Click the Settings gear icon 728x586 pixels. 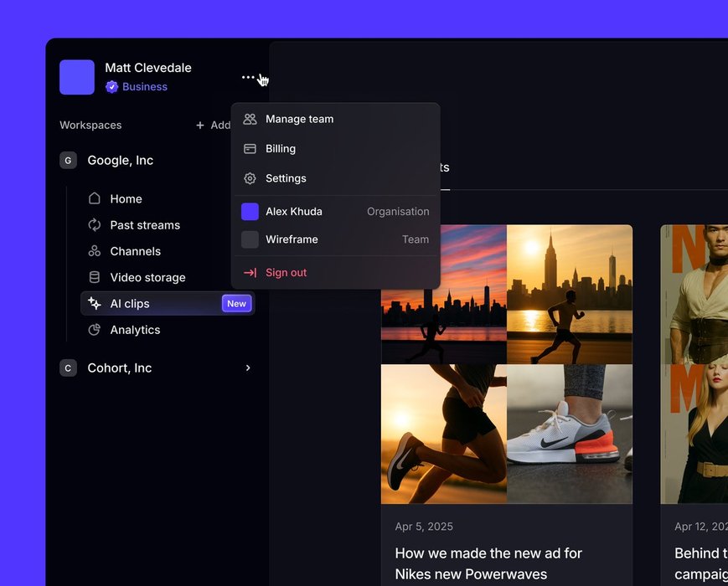click(250, 178)
